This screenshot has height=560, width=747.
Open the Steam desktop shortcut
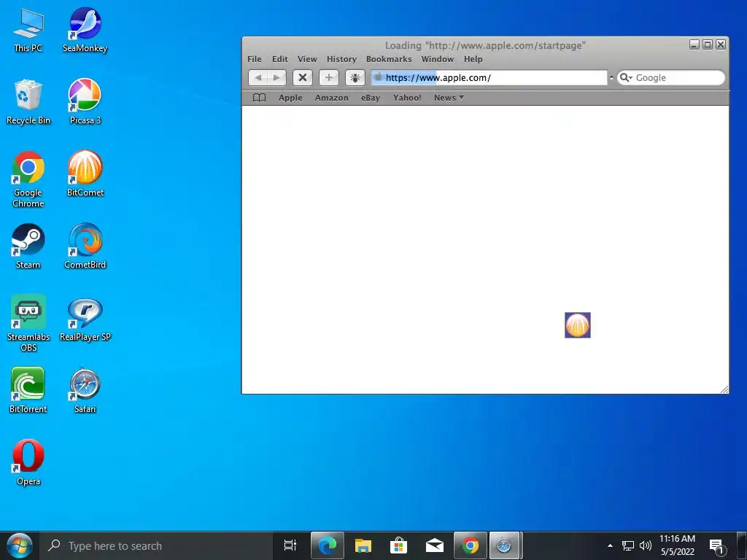click(x=28, y=246)
